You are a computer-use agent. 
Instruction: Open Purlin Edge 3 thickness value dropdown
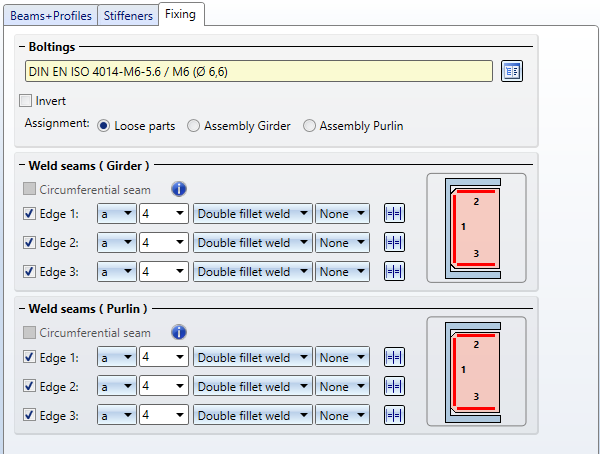tap(164, 415)
